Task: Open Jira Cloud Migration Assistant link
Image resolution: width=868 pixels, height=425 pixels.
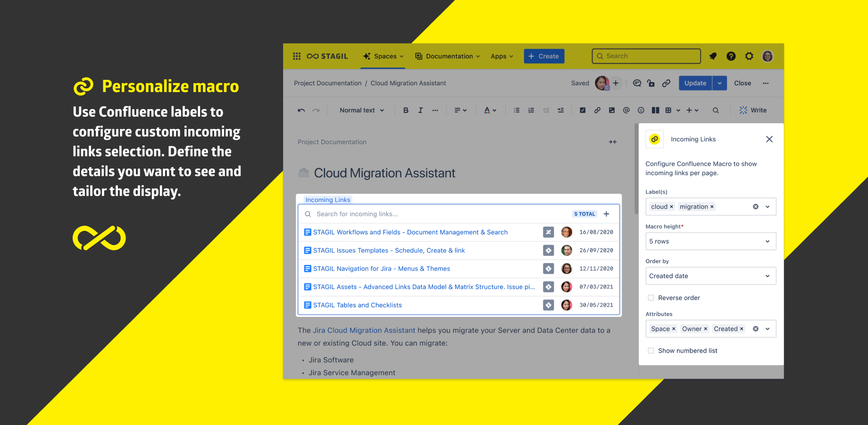Action: [x=364, y=331]
